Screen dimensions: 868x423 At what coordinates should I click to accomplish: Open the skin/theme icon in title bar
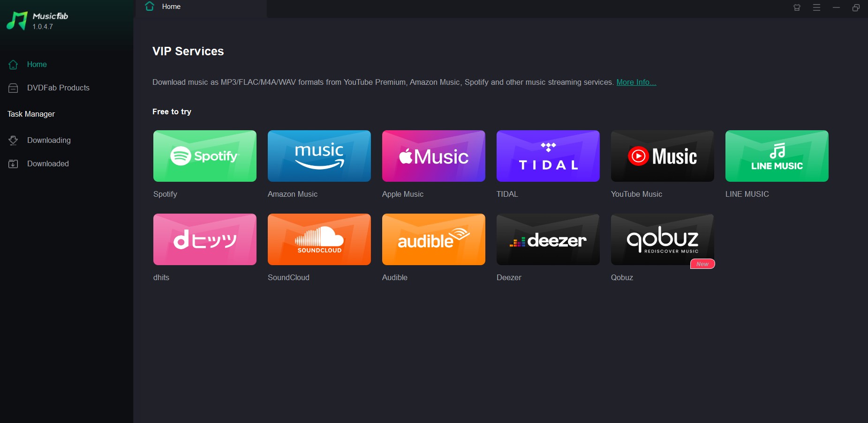click(797, 7)
